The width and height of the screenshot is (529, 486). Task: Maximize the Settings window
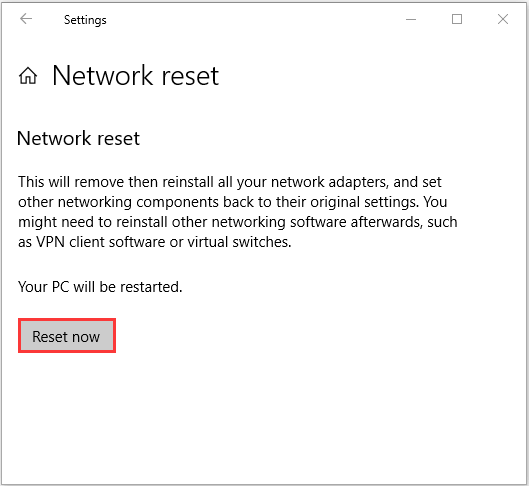(457, 19)
